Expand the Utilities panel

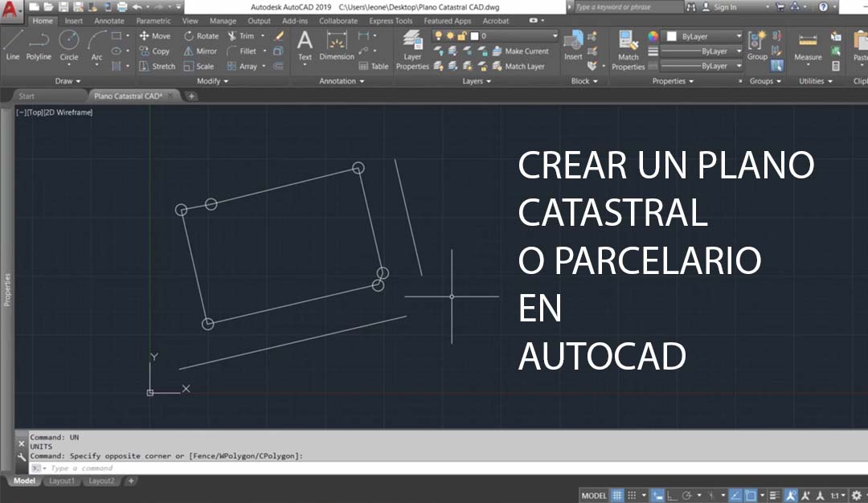click(816, 81)
